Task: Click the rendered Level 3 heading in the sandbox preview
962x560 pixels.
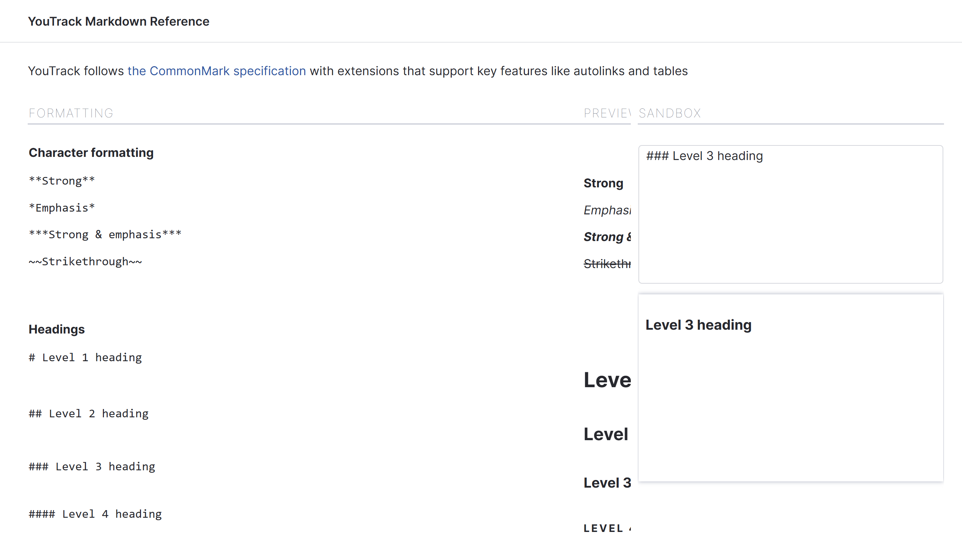Action: 698,325
